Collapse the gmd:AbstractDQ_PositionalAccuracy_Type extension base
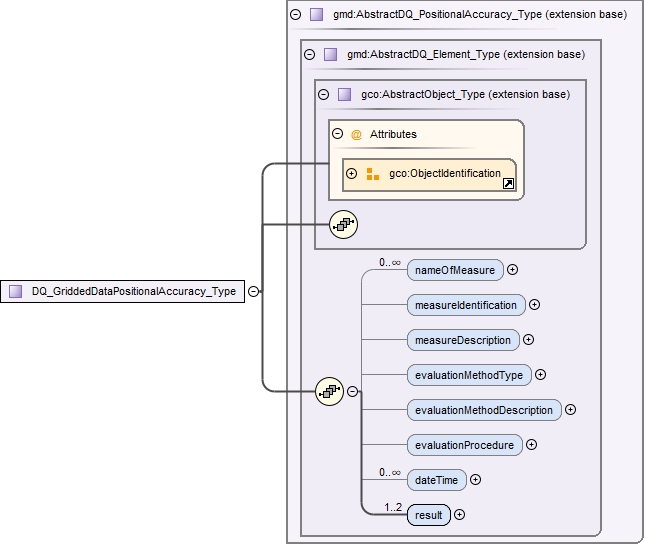Viewport: 645px width, 545px height. tap(295, 15)
